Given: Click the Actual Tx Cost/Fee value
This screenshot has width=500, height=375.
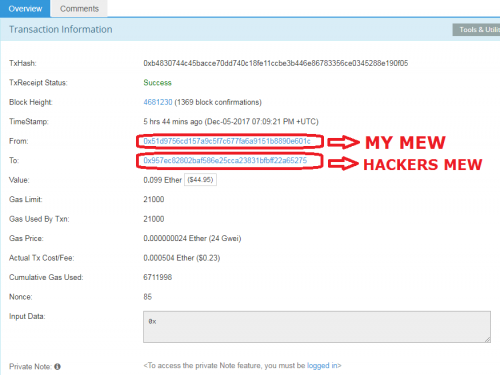Looking at the screenshot, I should point(182,258).
